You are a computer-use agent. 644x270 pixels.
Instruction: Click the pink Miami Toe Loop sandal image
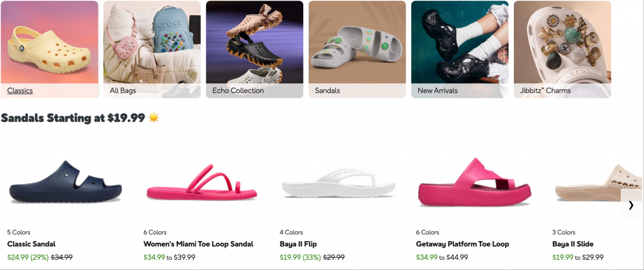(202, 182)
